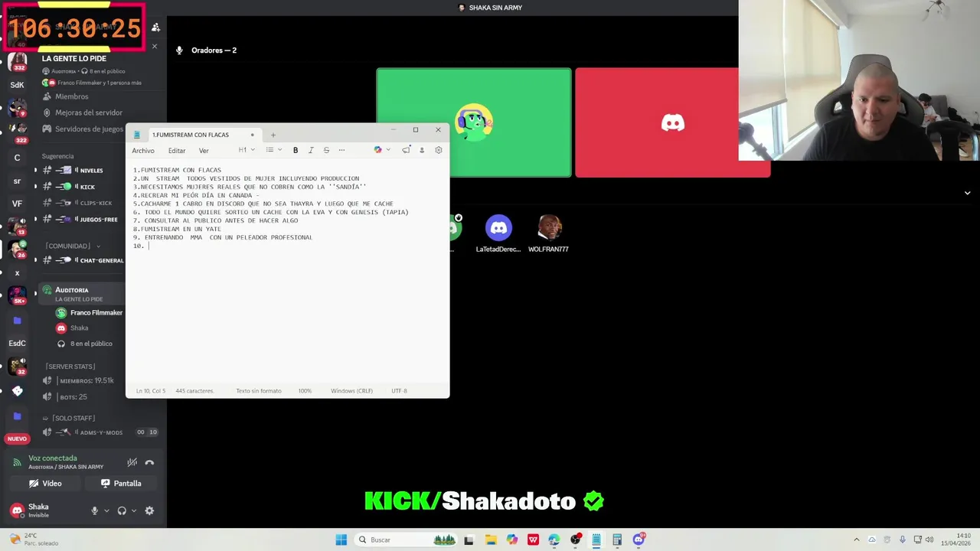Screen dimensions: 980x551
Task: Click the UTF-8 encoding in Notepad status bar
Action: pos(399,391)
